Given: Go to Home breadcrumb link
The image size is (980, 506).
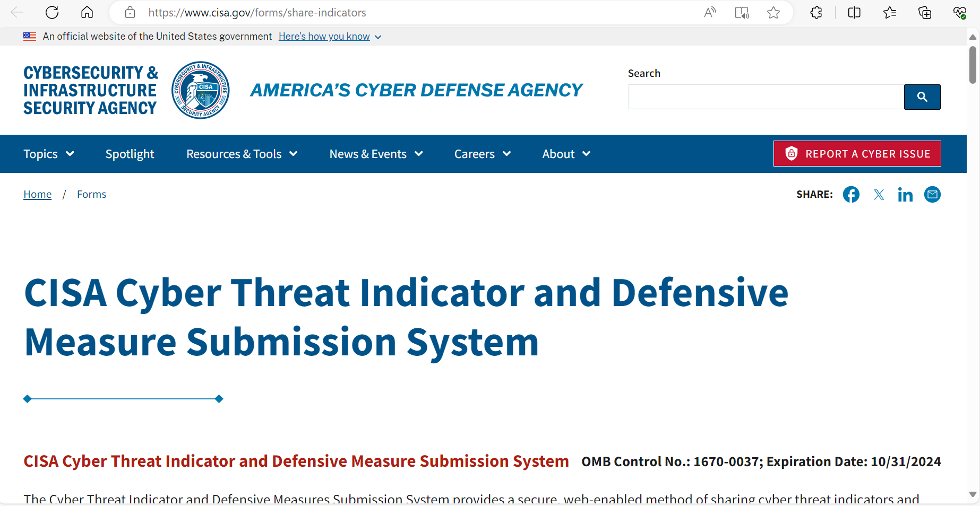Looking at the screenshot, I should pyautogui.click(x=37, y=195).
